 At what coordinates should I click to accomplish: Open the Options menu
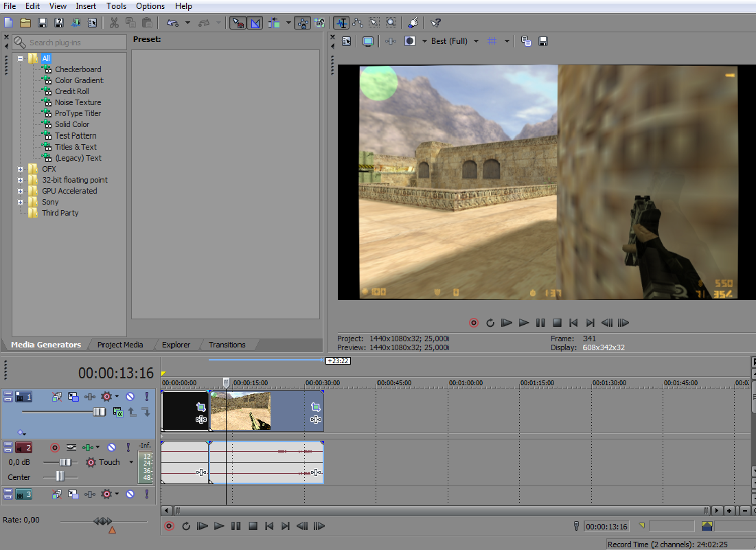(150, 6)
